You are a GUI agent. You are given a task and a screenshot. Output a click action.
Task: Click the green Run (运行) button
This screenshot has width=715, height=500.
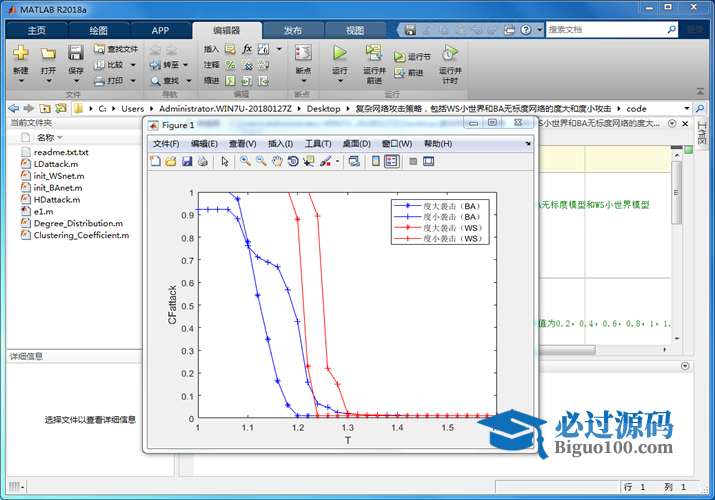[340, 52]
